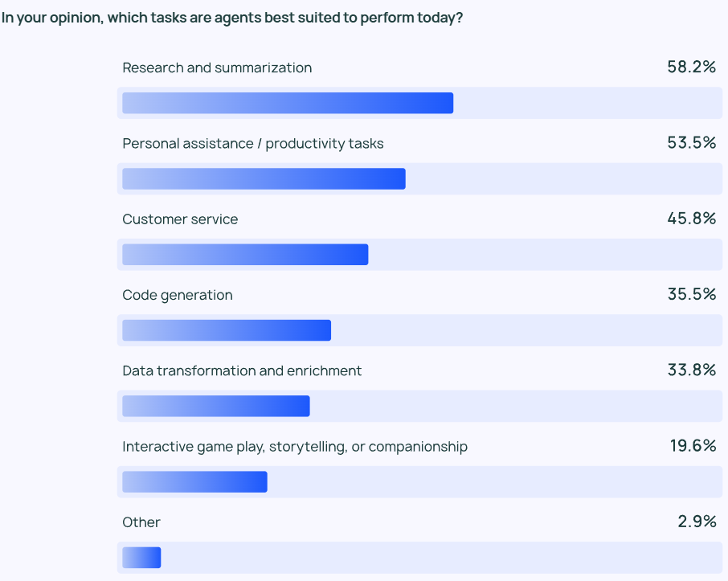Click the 58.2% value
Image resolution: width=728 pixels, height=581 pixels.
[691, 67]
